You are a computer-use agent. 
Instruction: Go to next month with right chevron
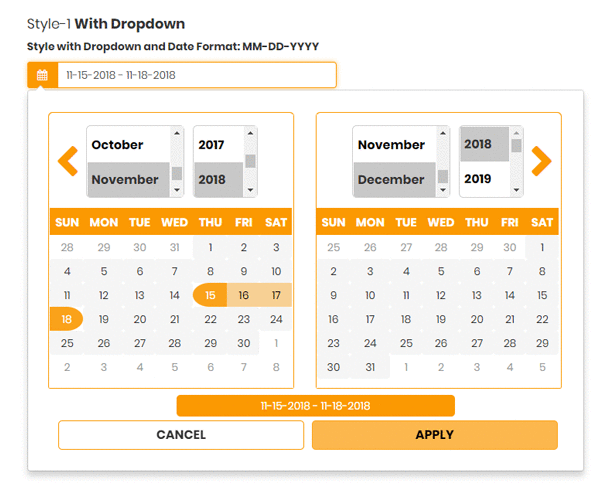tap(541, 160)
